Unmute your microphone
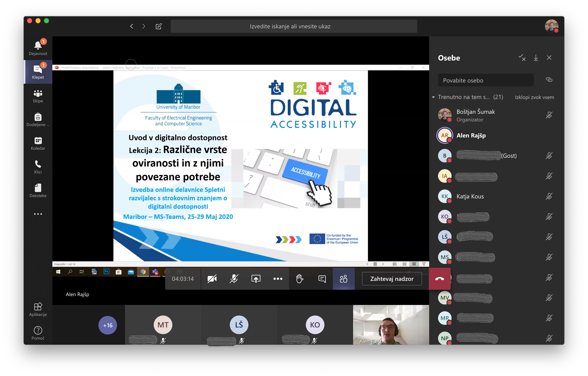 [234, 279]
